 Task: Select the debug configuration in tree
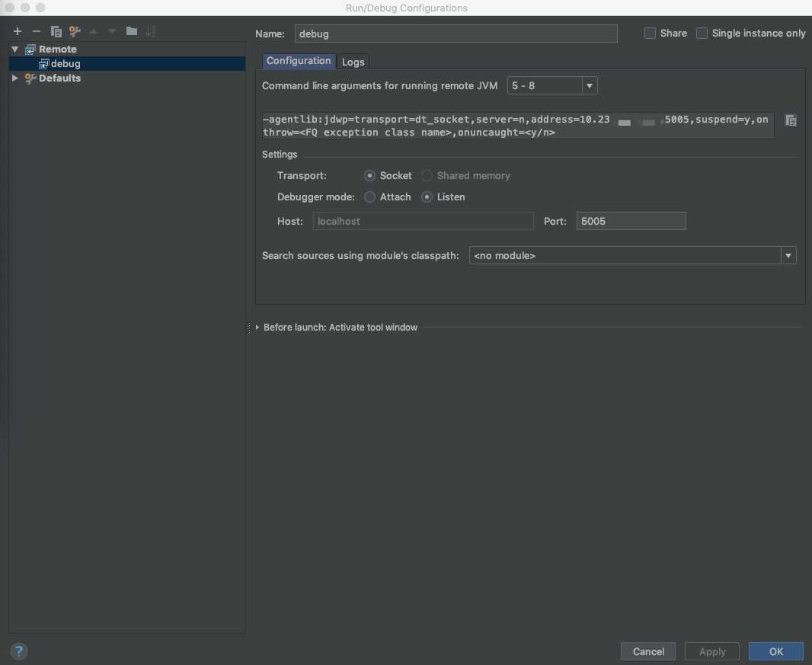click(127, 64)
